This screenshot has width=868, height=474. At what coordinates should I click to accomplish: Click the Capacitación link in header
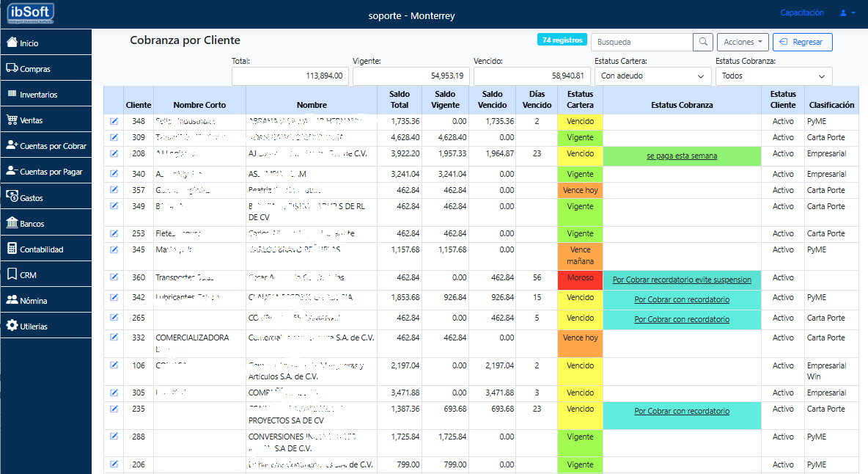tap(801, 13)
